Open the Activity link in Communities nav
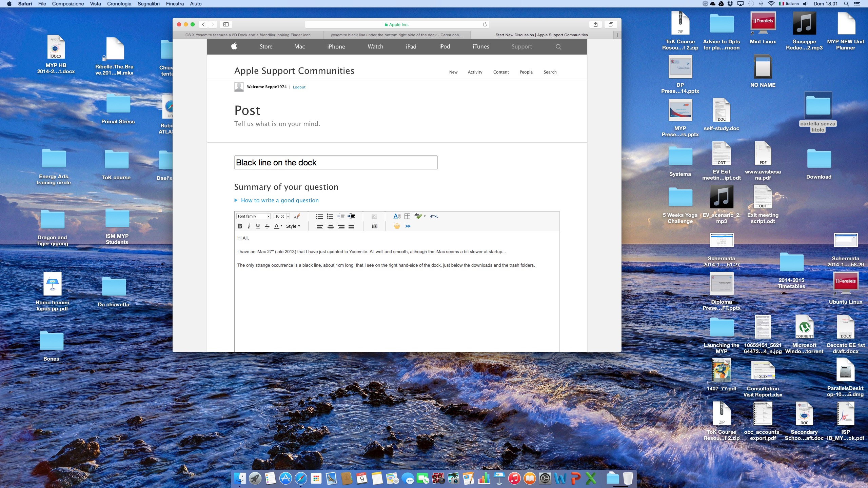 [475, 72]
